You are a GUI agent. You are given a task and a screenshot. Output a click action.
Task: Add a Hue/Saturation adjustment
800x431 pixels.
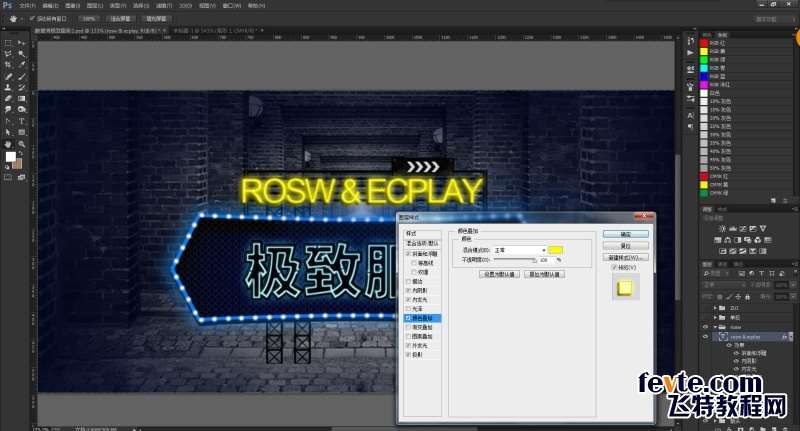pos(717,240)
